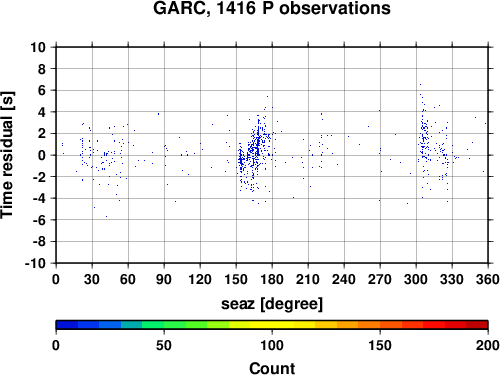Click the colorbar tick label 200
Image resolution: width=500 pixels, height=375 pixels.
(x=488, y=345)
